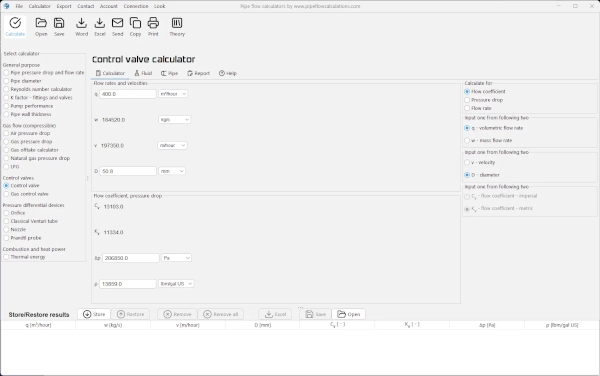Select the Pipe diameter calculator
Screen dimensions: 600x376
[22, 81]
